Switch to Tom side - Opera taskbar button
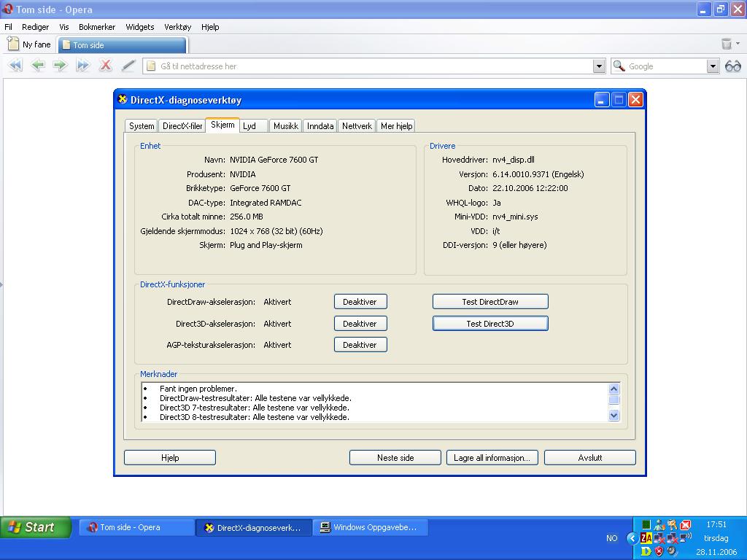This screenshot has width=747, height=560. [x=136, y=528]
